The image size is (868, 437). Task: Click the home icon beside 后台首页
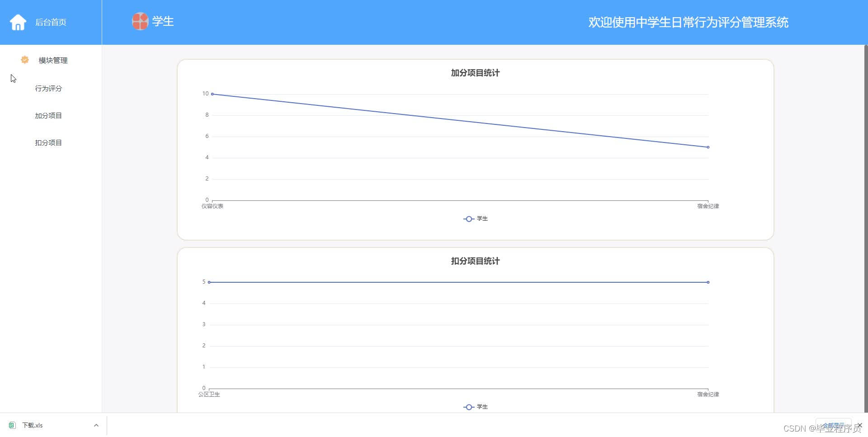pyautogui.click(x=18, y=22)
